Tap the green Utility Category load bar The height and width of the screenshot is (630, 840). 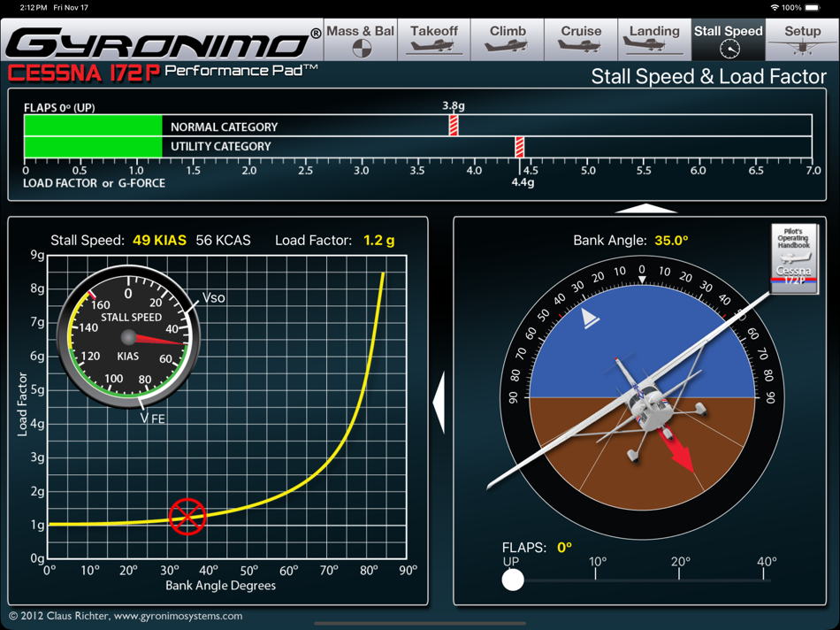pos(93,146)
